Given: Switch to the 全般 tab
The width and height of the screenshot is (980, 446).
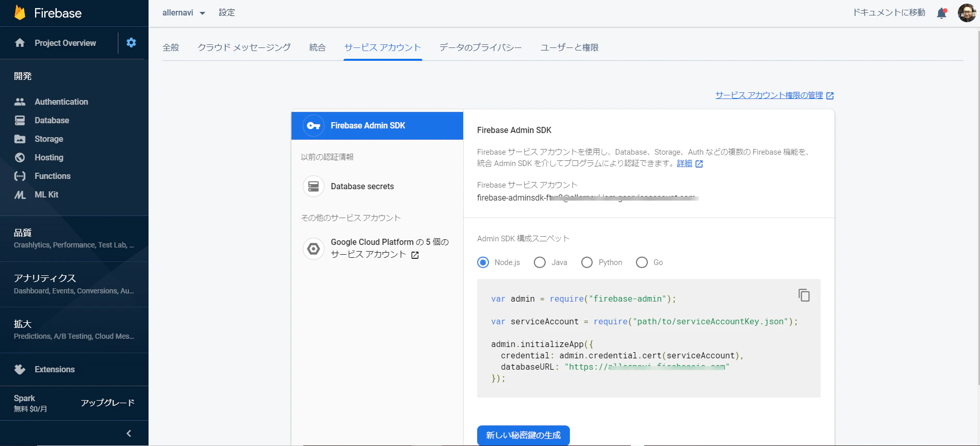Looking at the screenshot, I should [171, 47].
